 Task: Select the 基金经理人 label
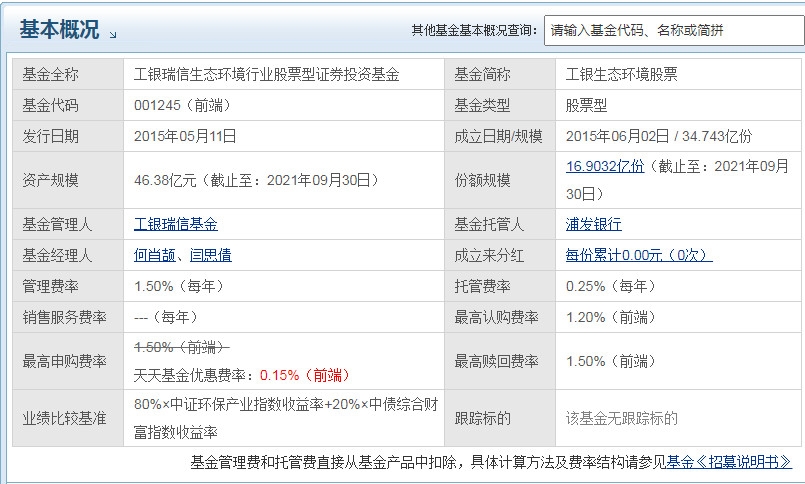[57, 255]
